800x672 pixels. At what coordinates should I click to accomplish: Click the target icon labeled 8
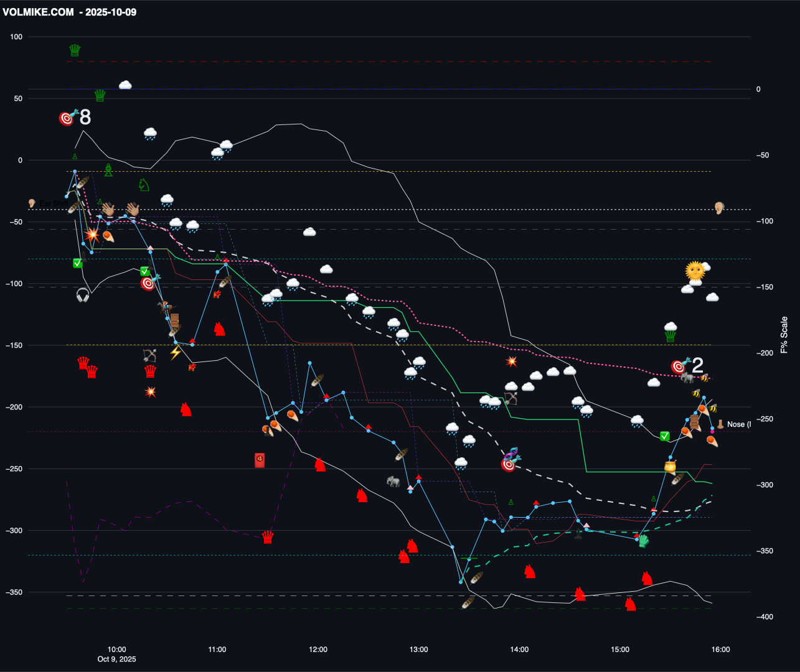click(68, 117)
